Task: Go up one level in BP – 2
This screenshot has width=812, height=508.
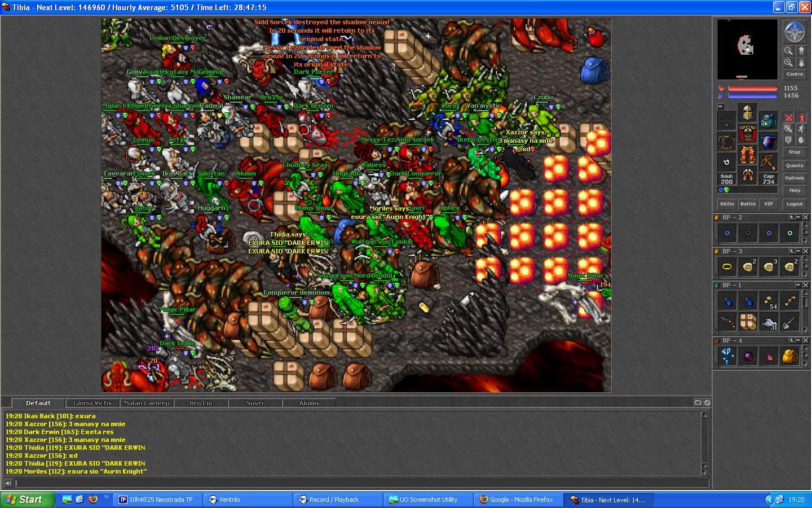Action: (792, 217)
